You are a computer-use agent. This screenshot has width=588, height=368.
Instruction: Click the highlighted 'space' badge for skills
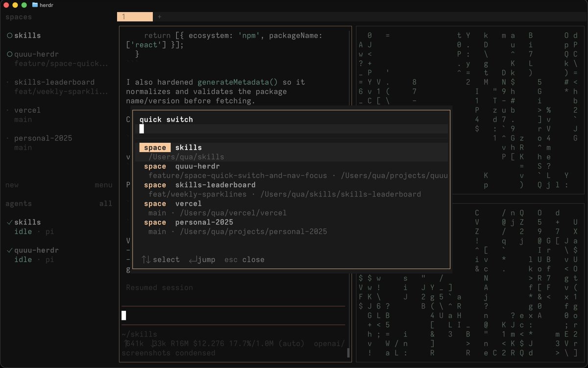pos(155,147)
